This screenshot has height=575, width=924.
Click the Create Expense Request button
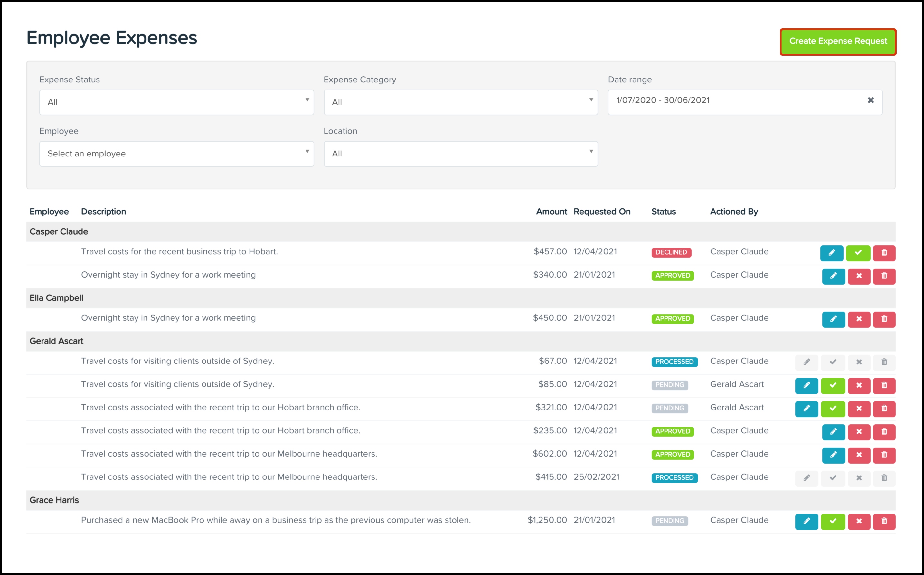click(x=838, y=42)
